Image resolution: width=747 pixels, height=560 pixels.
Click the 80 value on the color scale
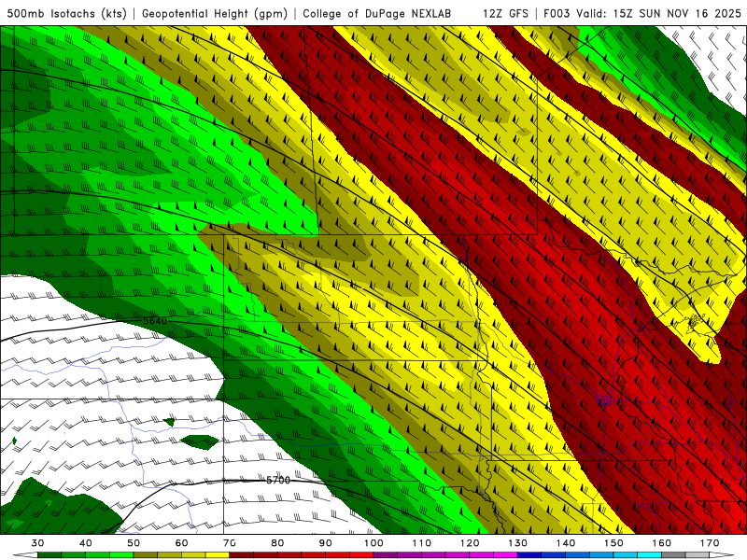coord(277,543)
